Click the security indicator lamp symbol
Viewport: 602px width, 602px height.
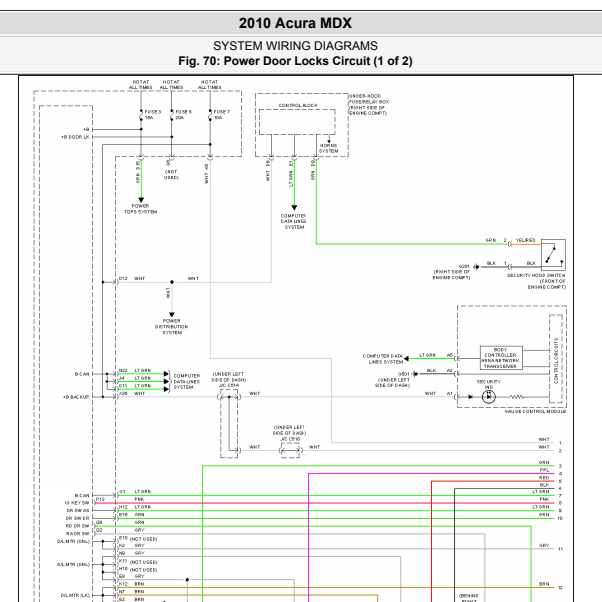point(488,397)
